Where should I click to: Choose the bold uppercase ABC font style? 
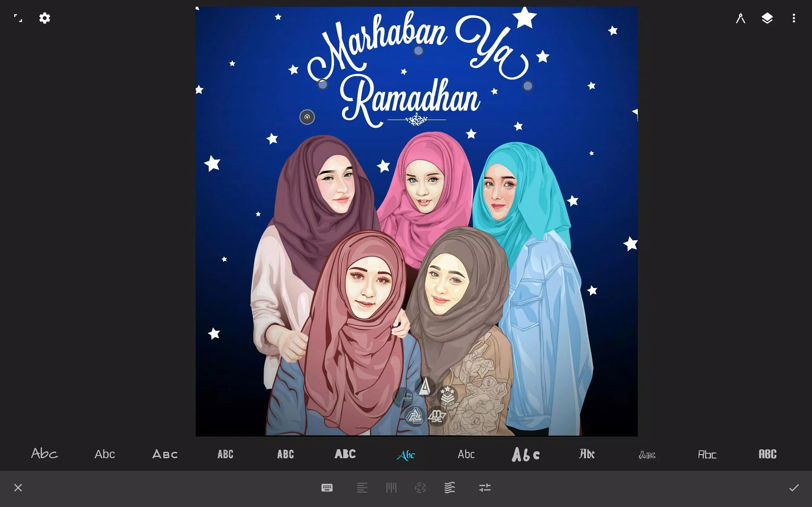coord(345,454)
